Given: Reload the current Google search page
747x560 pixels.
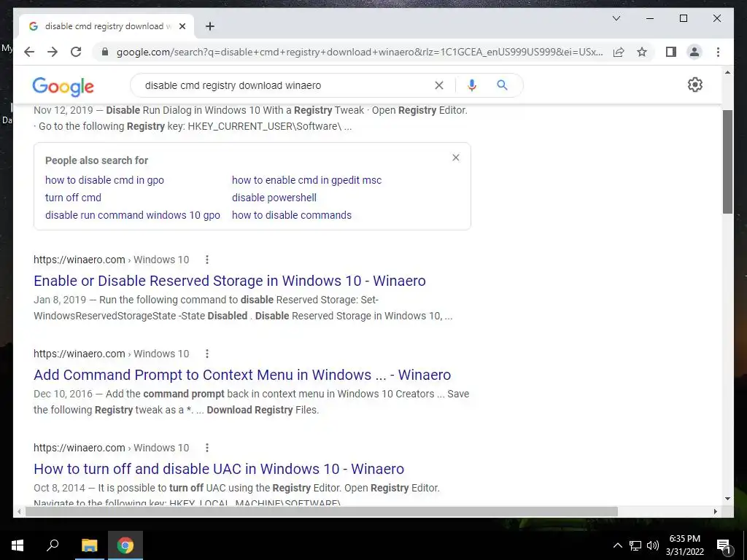Looking at the screenshot, I should tap(76, 52).
